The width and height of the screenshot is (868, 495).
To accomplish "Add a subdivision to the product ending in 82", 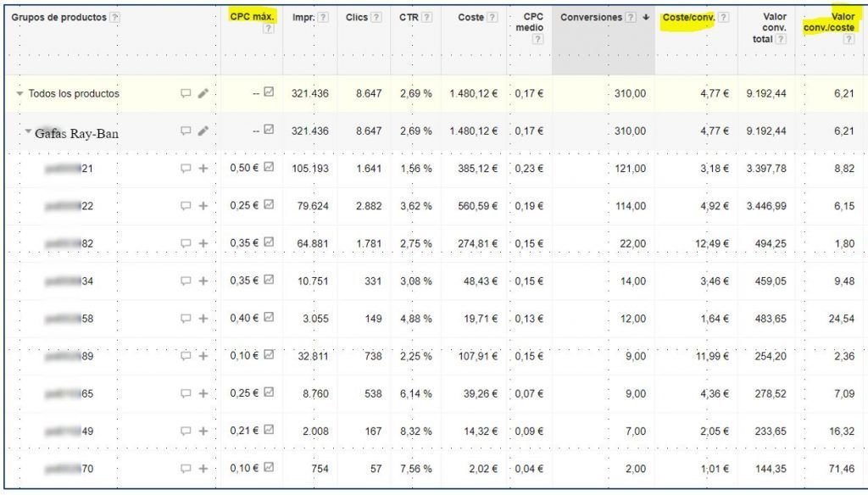I will coord(203,243).
